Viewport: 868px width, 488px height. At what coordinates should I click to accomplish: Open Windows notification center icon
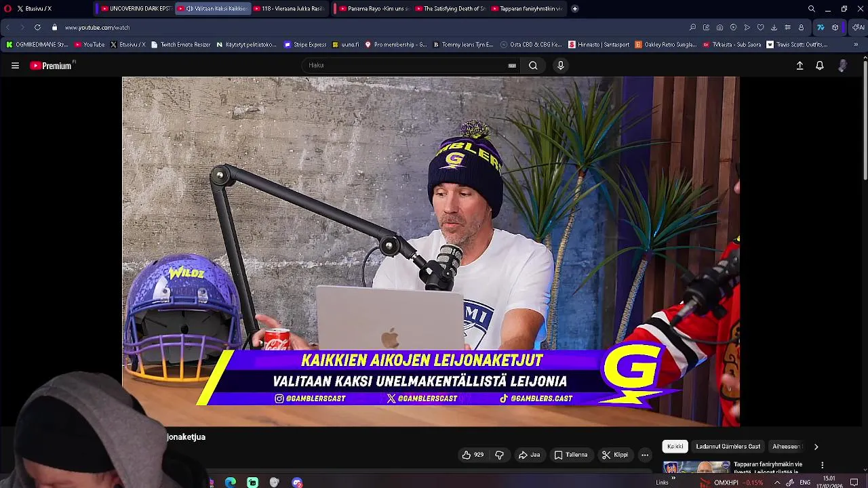click(x=854, y=483)
